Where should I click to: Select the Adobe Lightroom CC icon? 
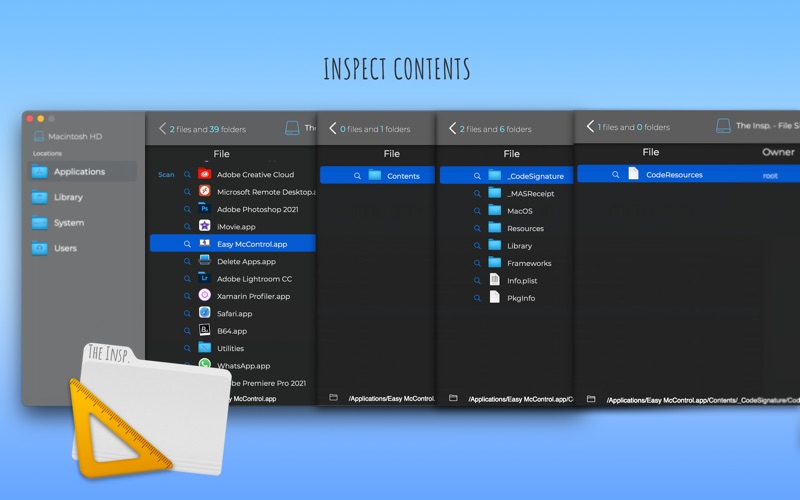pos(205,278)
